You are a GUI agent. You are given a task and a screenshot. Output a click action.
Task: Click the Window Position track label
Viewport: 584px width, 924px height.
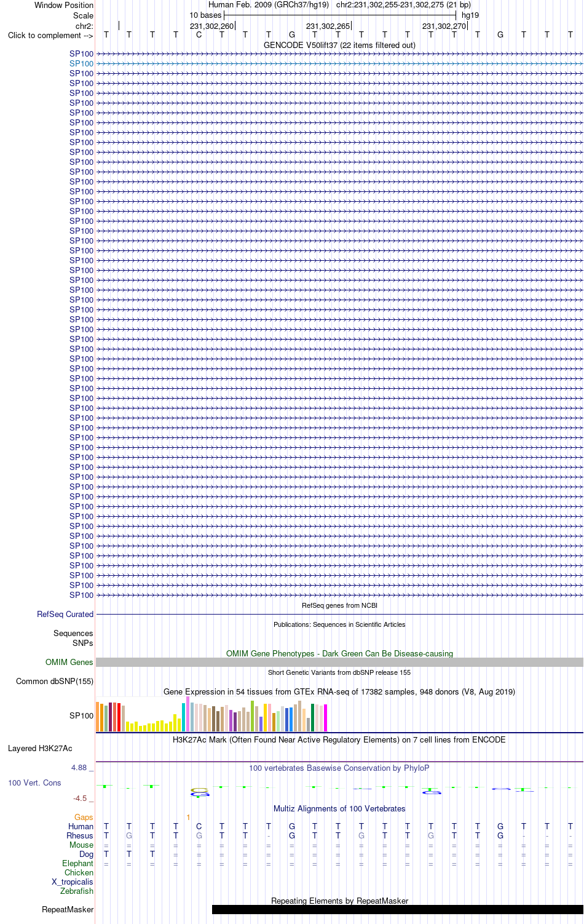[64, 5]
